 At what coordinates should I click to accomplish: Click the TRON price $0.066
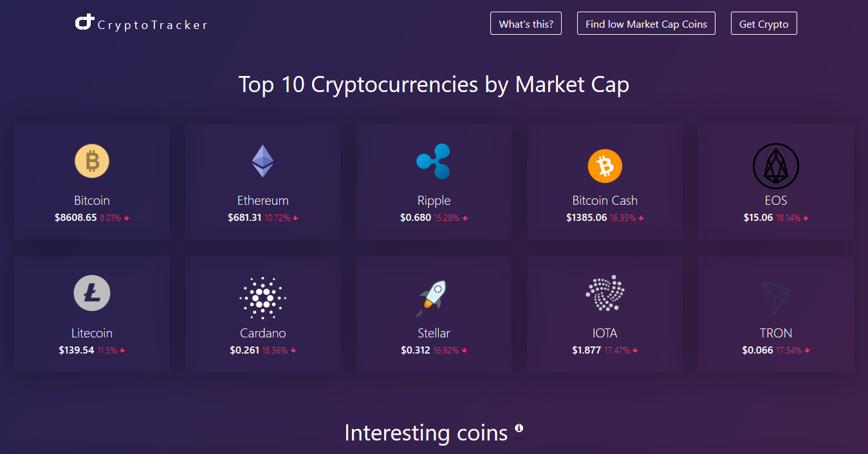tap(757, 350)
